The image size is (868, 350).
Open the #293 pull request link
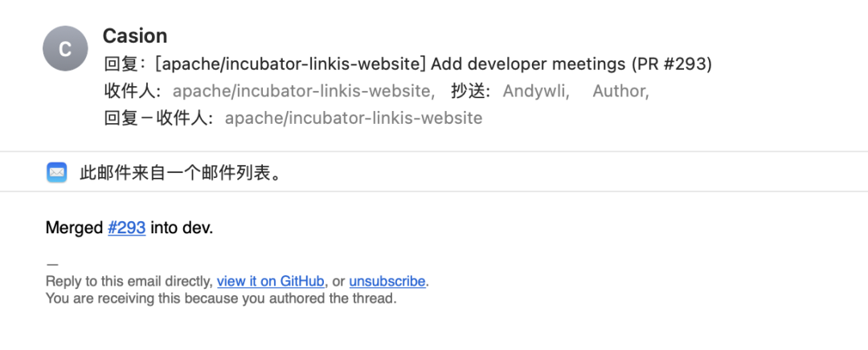(127, 228)
